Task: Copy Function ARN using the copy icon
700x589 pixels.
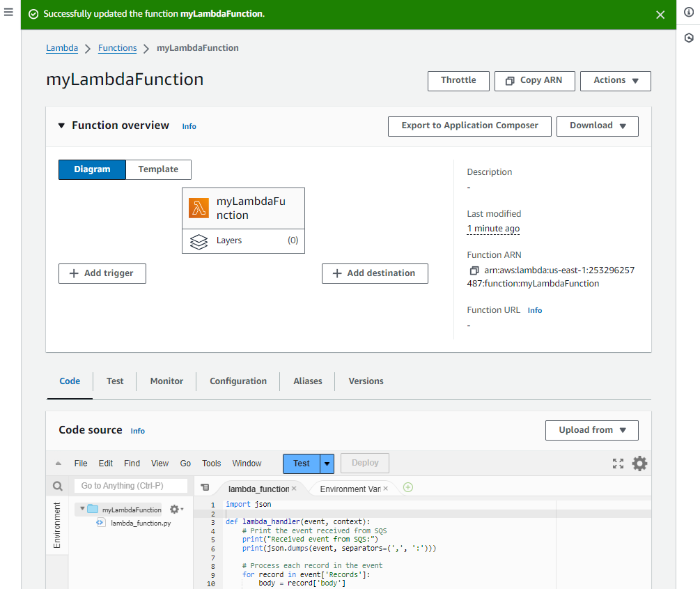Action: point(474,270)
